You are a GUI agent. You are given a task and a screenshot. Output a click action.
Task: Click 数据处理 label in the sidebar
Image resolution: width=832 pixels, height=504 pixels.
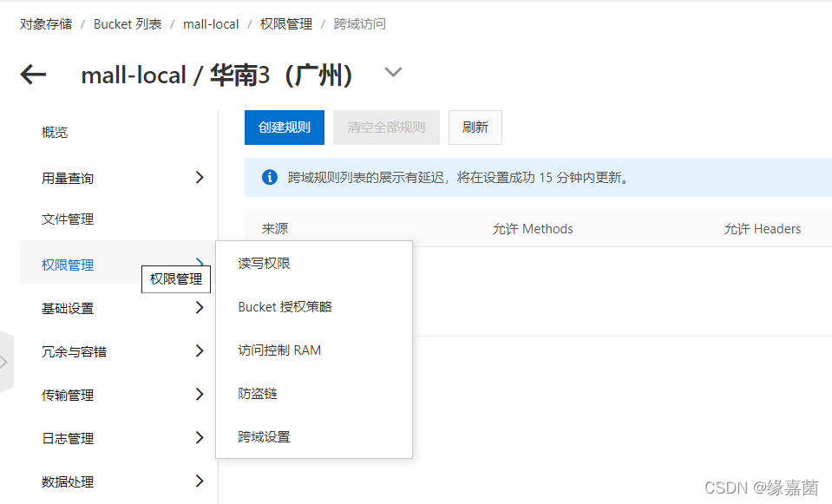pyautogui.click(x=68, y=481)
